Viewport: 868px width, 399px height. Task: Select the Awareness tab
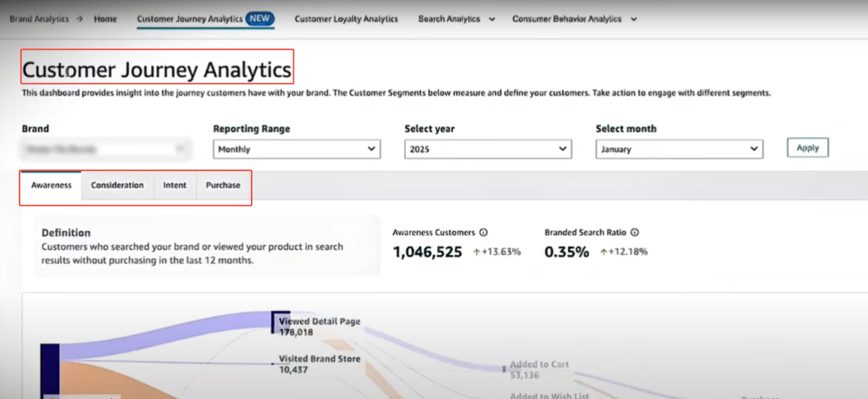(51, 186)
